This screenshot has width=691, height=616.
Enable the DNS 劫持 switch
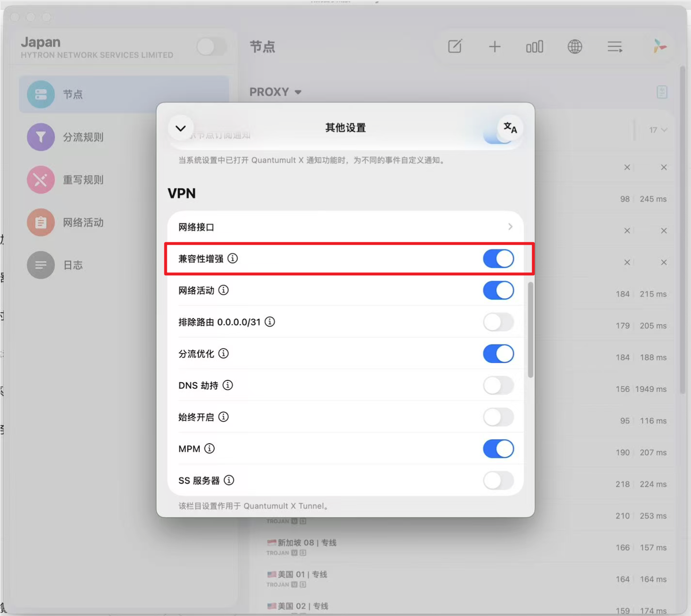coord(498,386)
